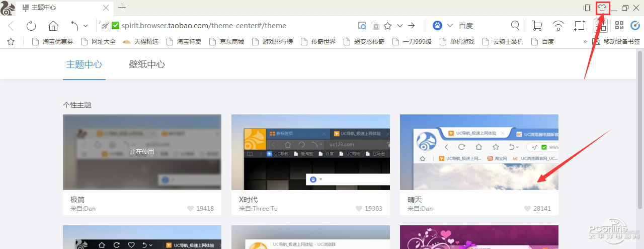Screen dimensions: 644x249
Task: Open the 移动设备书签 folder
Action: coord(616,42)
